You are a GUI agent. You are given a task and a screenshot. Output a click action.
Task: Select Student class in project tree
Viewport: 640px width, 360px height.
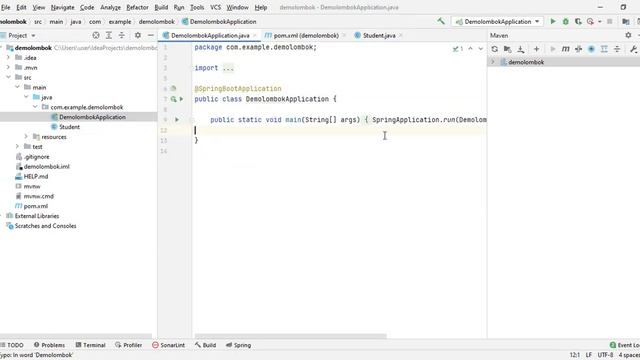pyautogui.click(x=69, y=127)
